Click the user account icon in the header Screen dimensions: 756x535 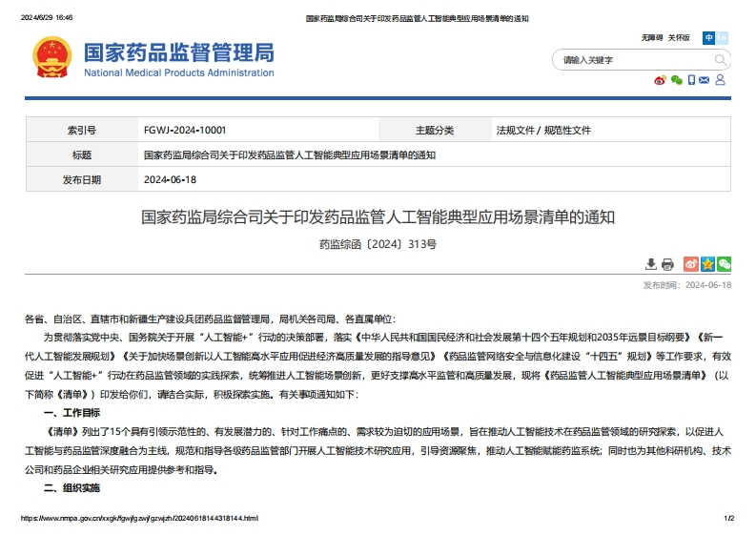pos(720,80)
